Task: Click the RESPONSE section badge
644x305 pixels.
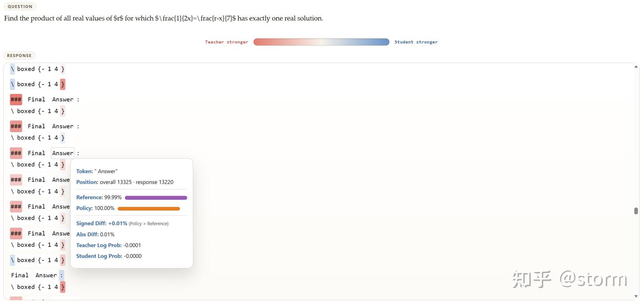Action: (x=19, y=55)
